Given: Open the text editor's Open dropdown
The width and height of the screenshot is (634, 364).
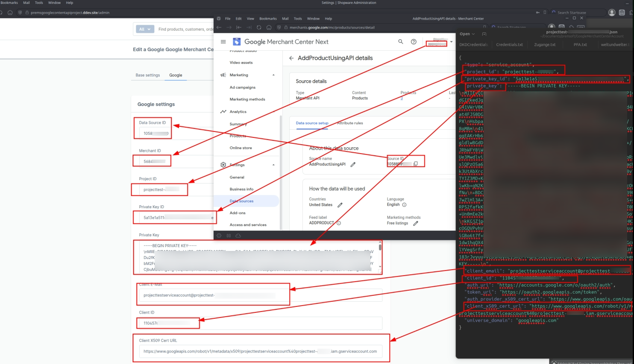Looking at the screenshot, I should [x=467, y=34].
